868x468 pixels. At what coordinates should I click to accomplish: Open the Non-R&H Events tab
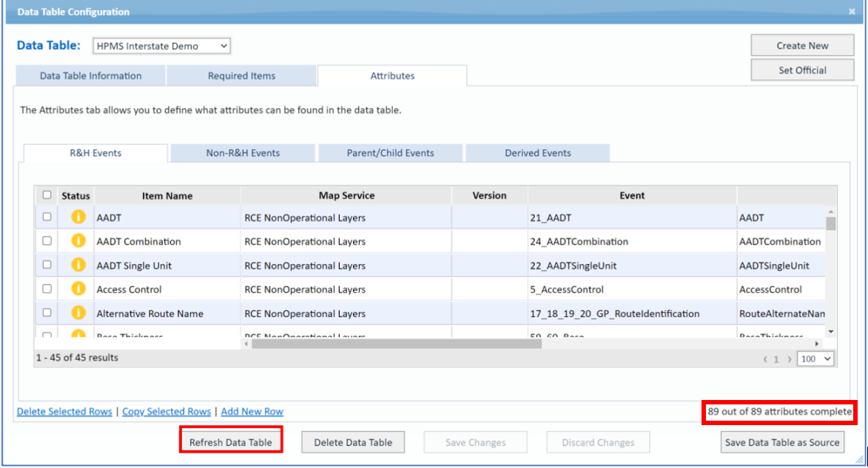click(x=243, y=153)
